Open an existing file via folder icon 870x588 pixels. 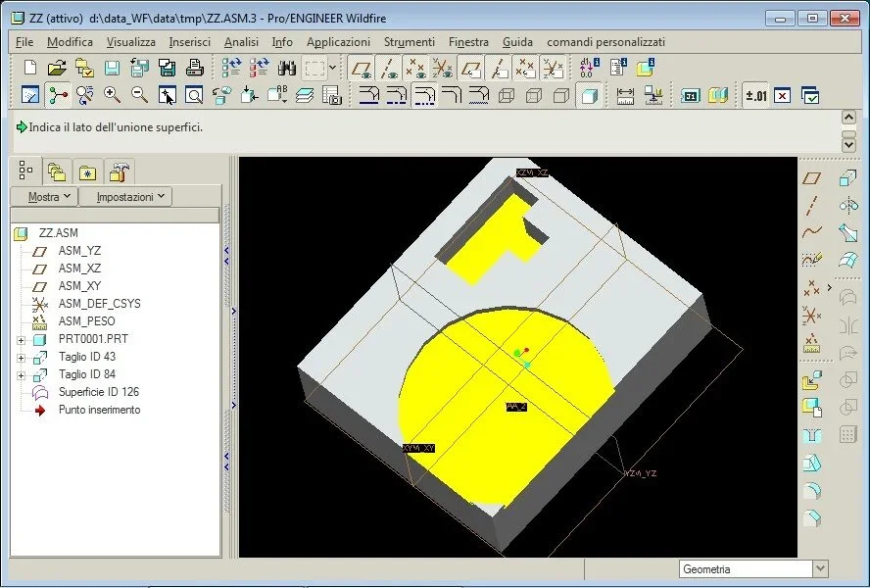tap(57, 69)
